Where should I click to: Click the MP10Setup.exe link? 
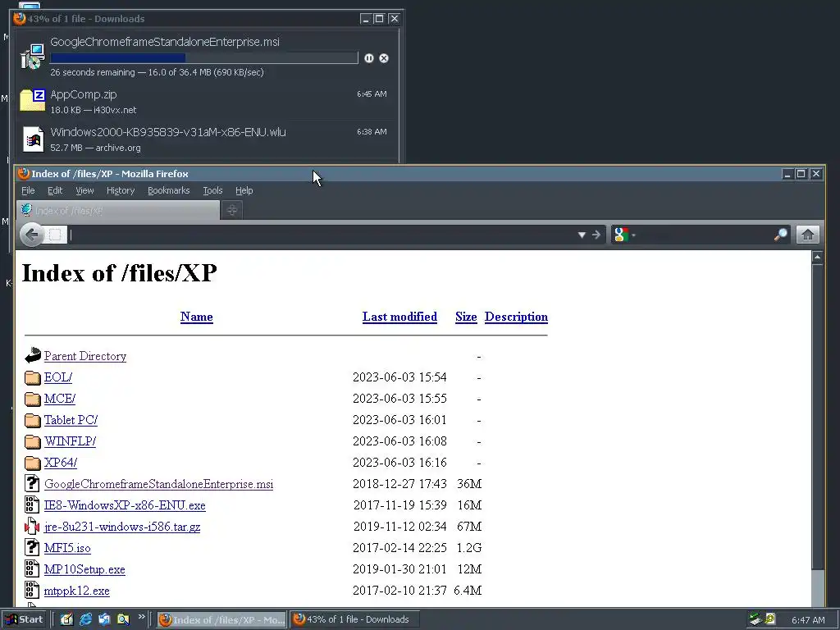[x=84, y=569]
